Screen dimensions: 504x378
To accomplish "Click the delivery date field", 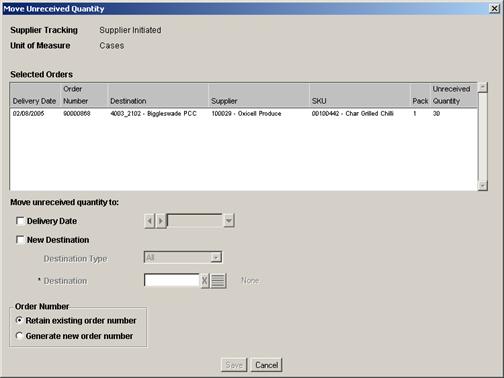I will pos(195,221).
